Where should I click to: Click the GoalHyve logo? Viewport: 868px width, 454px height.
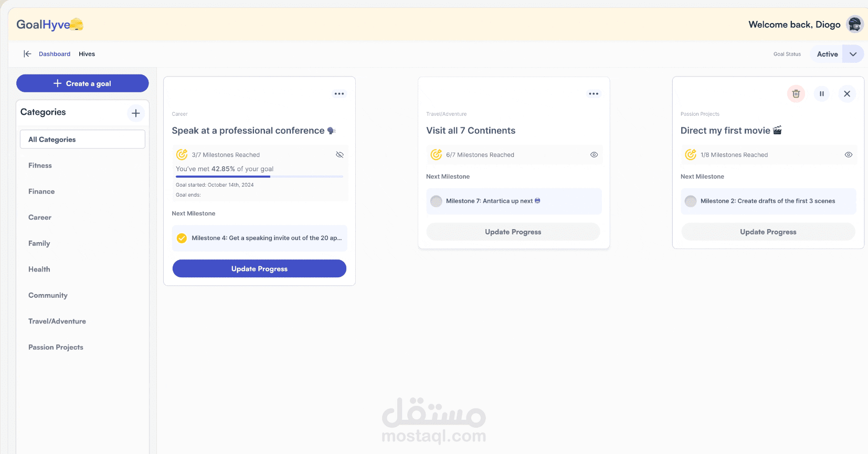pyautogui.click(x=50, y=25)
